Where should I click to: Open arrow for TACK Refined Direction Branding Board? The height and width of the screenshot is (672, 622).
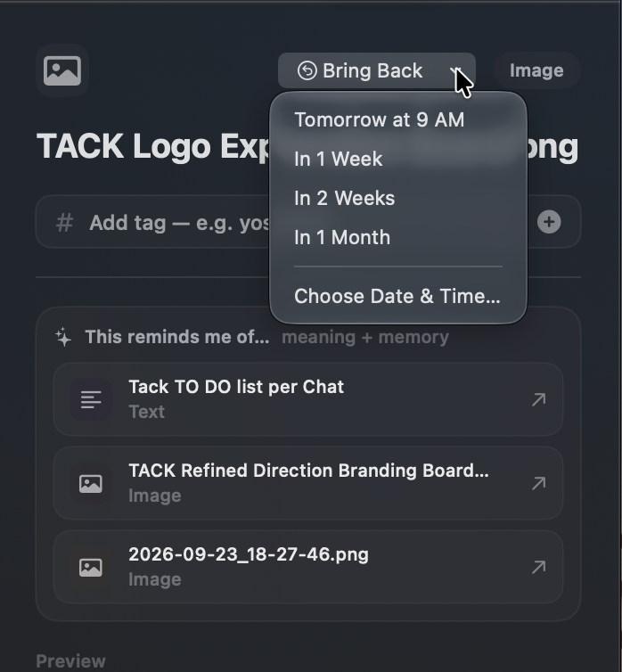click(538, 483)
